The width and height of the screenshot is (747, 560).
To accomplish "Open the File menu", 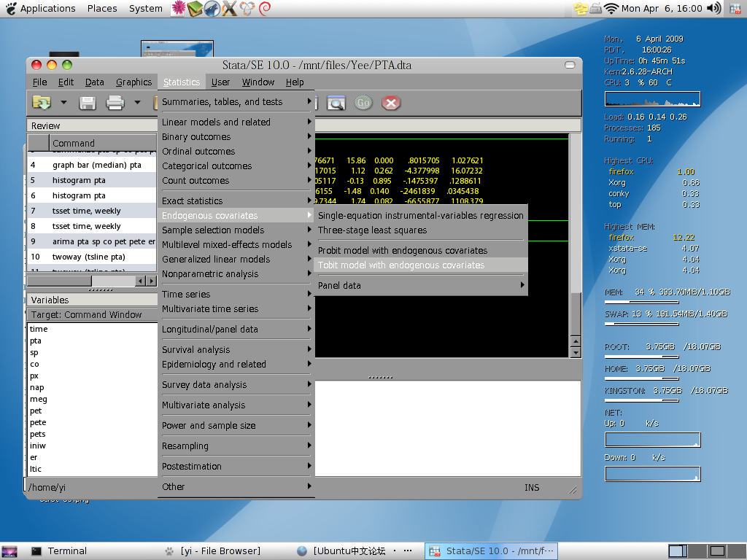I will click(x=39, y=82).
